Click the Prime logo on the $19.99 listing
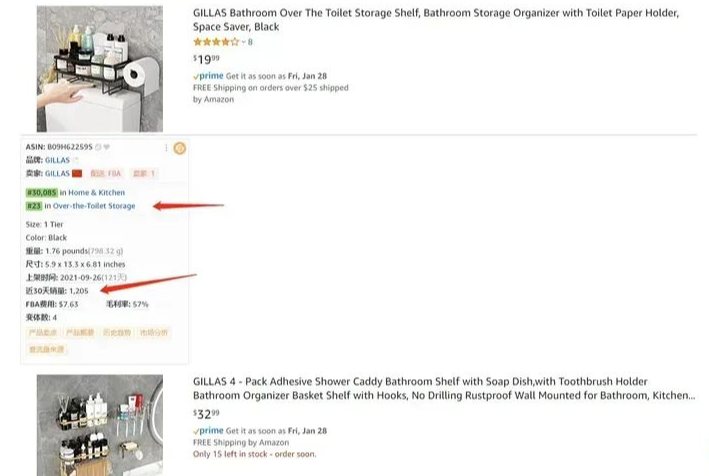This screenshot has width=709, height=476. point(208,76)
